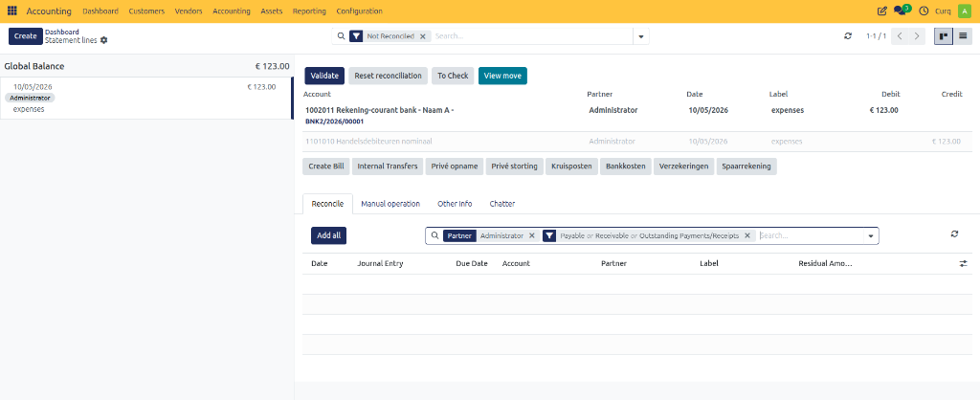
Task: Open the optional columns settings icon
Action: [963, 264]
